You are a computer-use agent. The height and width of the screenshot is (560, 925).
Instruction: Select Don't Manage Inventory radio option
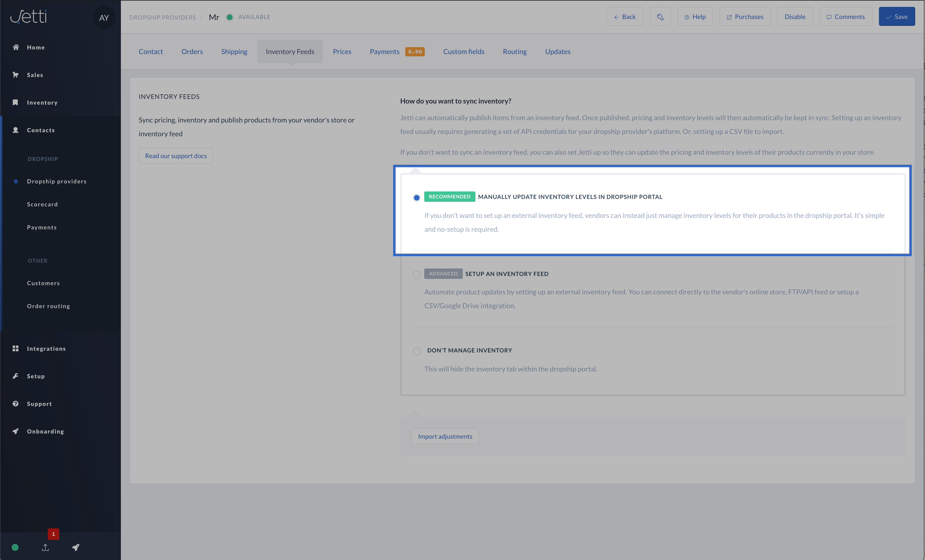(416, 351)
